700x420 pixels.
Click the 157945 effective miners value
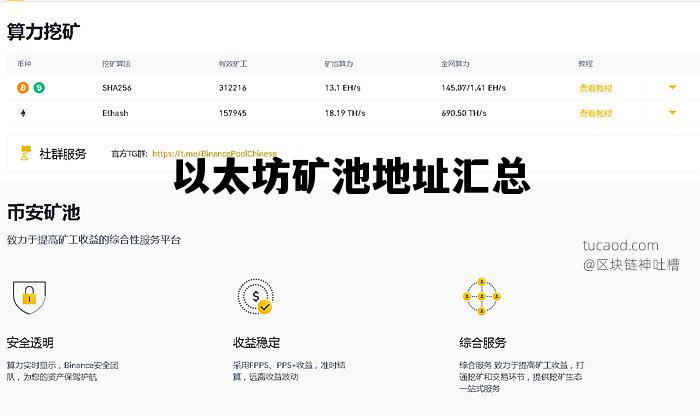(233, 113)
